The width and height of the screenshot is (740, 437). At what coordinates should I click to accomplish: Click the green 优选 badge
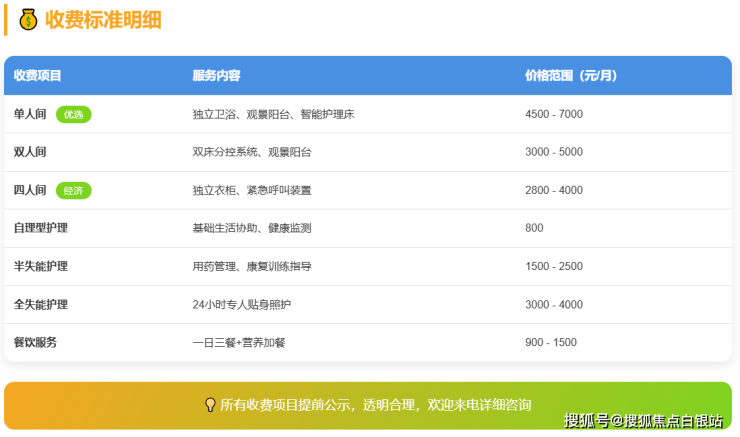click(74, 114)
